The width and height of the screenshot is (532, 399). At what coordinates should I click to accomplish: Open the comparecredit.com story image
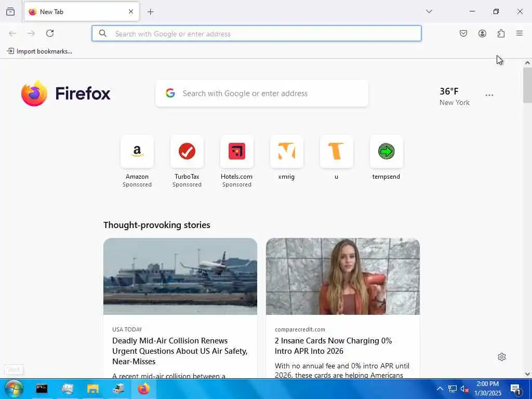[x=343, y=276]
